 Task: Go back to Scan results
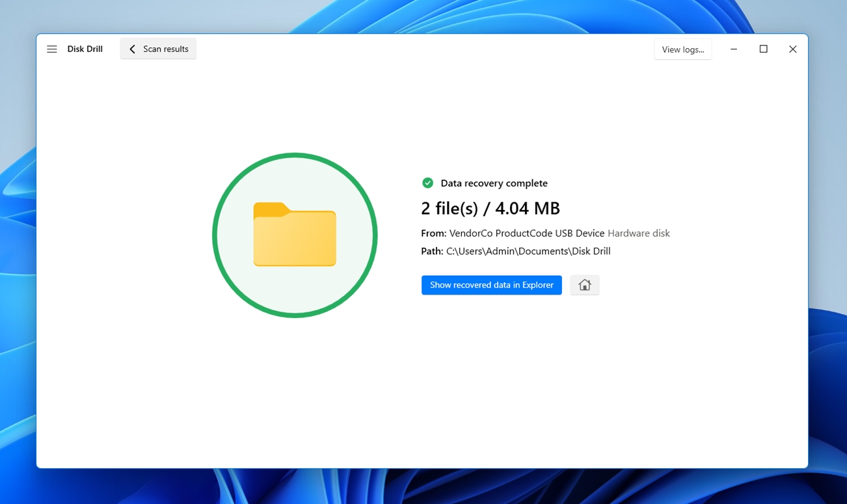click(x=158, y=49)
